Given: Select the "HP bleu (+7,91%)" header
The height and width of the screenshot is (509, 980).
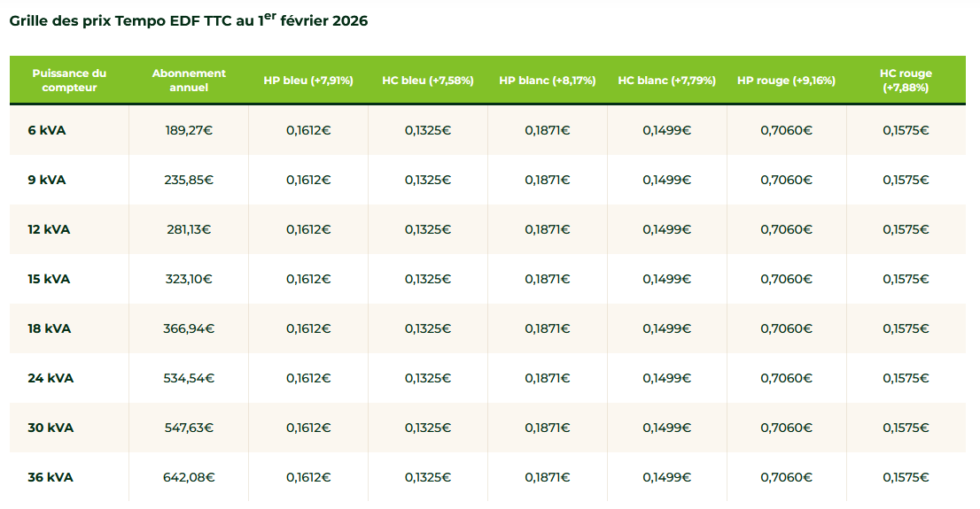Looking at the screenshot, I should coord(308,81).
